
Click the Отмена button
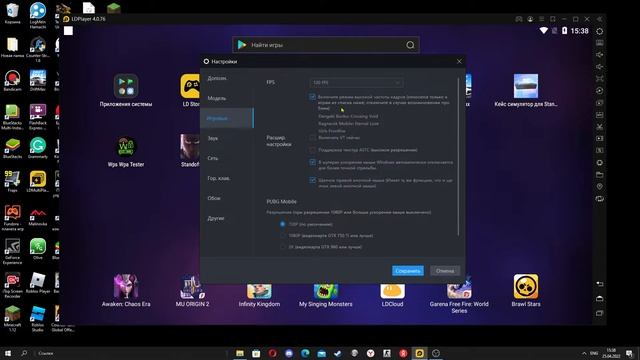click(x=445, y=271)
